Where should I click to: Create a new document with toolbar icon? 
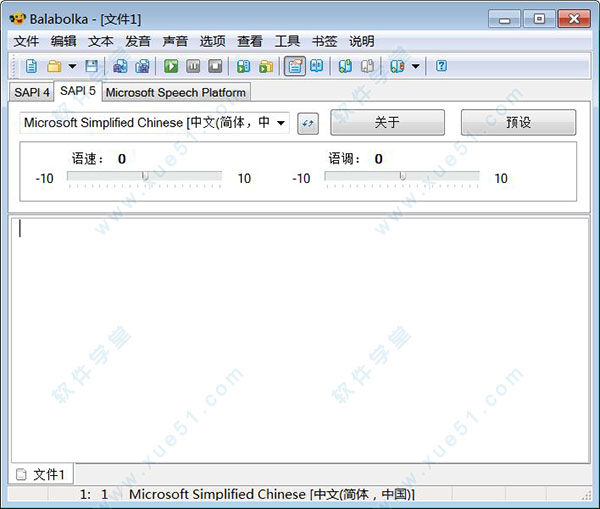(x=31, y=66)
